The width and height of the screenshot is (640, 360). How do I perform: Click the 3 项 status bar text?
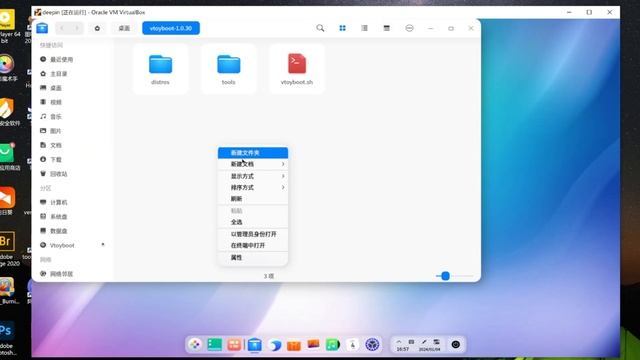tap(269, 276)
